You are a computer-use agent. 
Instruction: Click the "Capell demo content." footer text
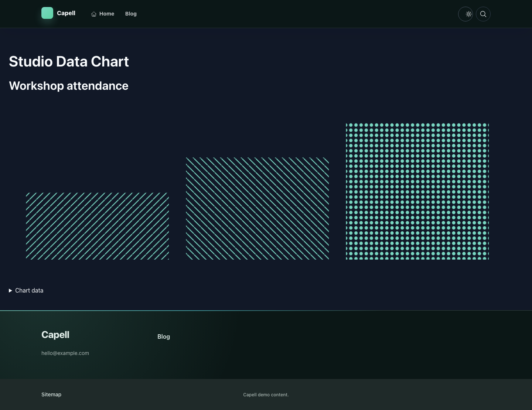tap(266, 395)
